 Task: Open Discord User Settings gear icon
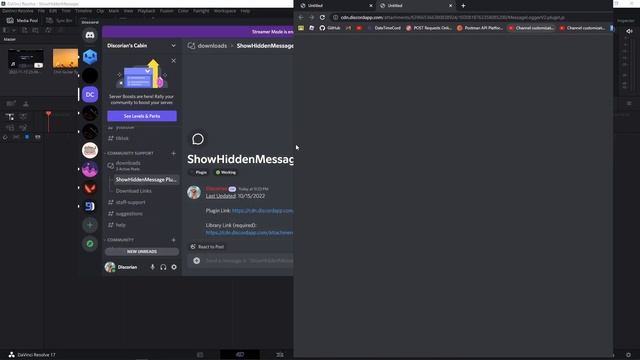click(x=174, y=267)
